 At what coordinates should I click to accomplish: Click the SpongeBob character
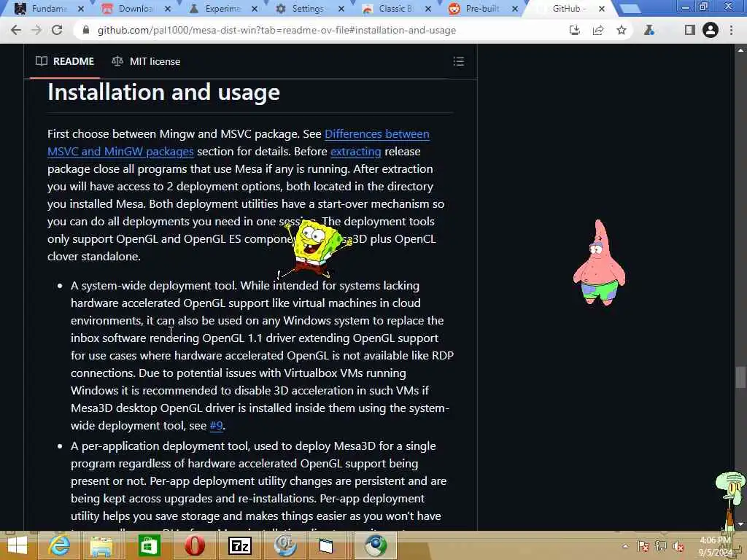316,249
